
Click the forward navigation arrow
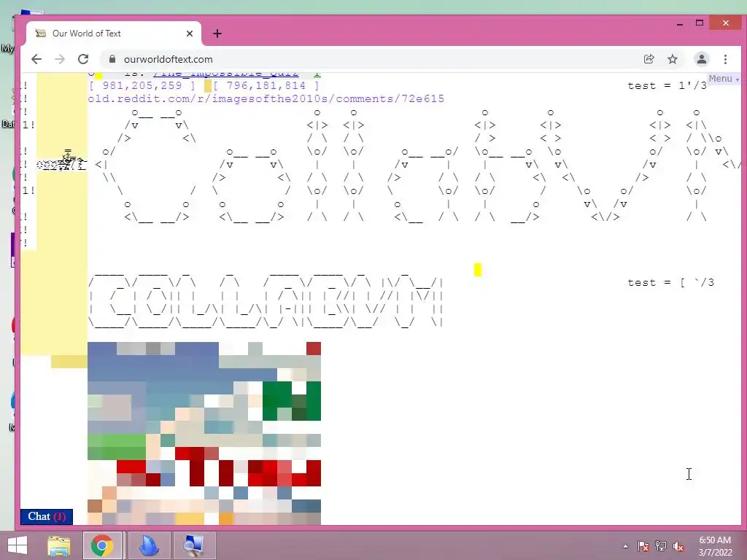pyautogui.click(x=60, y=59)
